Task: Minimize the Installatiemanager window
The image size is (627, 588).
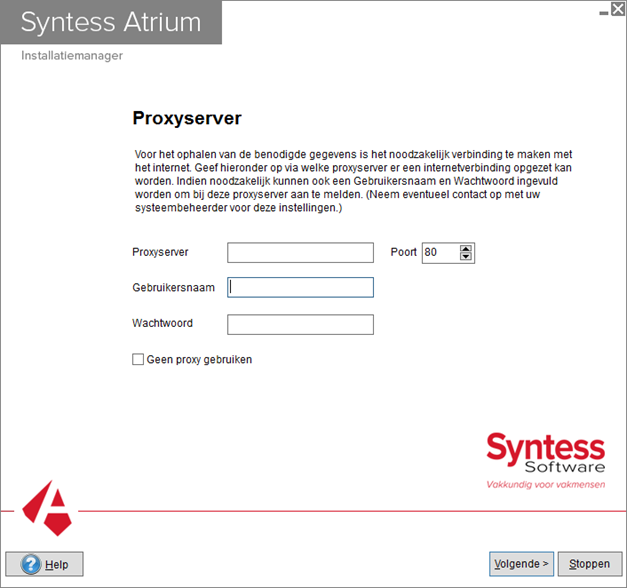Action: click(x=604, y=13)
